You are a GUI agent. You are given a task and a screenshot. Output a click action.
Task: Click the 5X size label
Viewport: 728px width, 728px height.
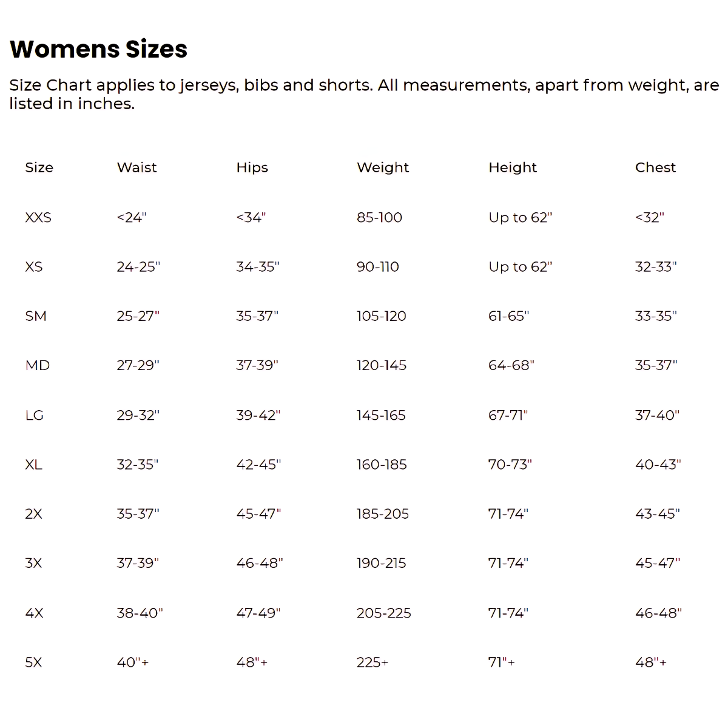[x=34, y=662]
